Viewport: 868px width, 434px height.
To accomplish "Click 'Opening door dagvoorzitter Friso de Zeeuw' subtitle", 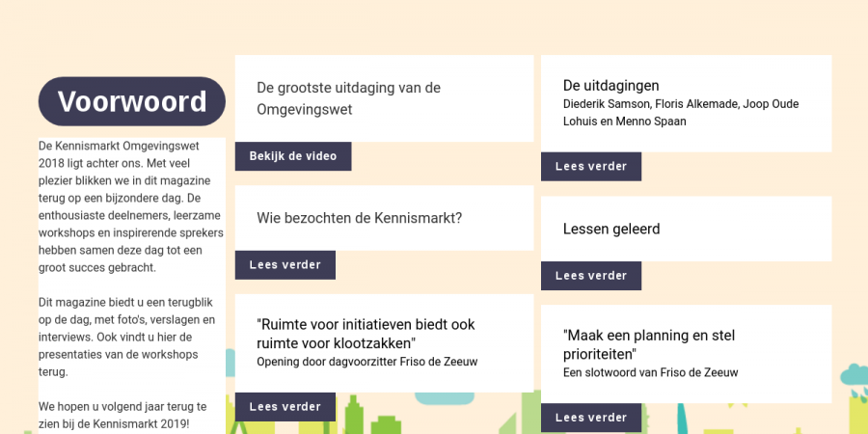I will pyautogui.click(x=366, y=362).
